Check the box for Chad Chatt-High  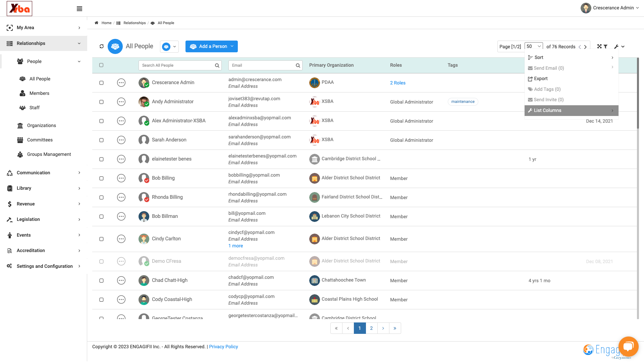coord(101,281)
